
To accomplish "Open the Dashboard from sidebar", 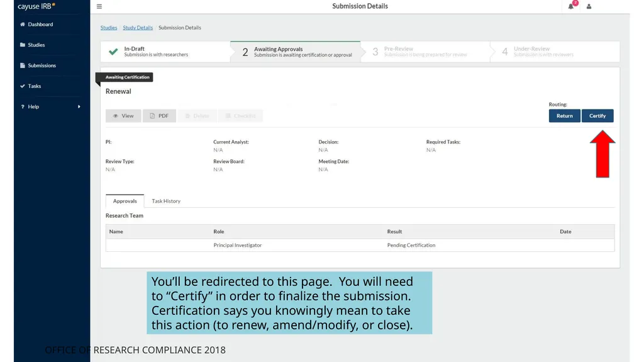I will 40,25.
